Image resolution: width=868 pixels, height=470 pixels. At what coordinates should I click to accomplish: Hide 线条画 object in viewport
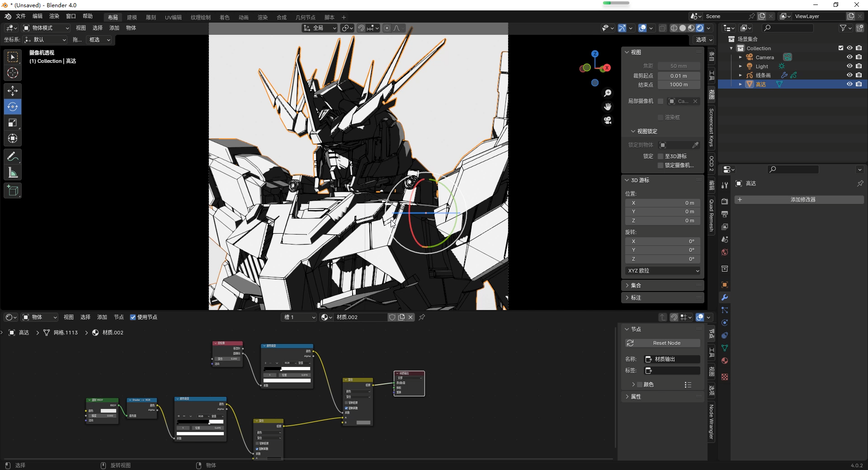coord(849,75)
